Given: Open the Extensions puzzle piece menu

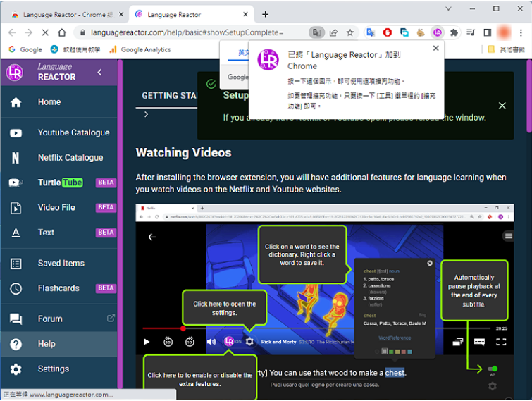Looking at the screenshot, I should tap(454, 32).
